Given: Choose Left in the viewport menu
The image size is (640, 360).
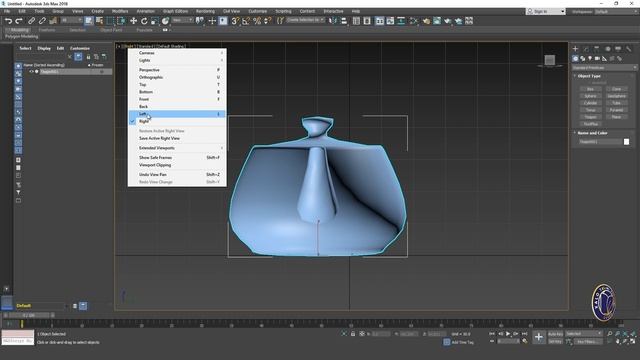Looking at the screenshot, I should coord(177,114).
